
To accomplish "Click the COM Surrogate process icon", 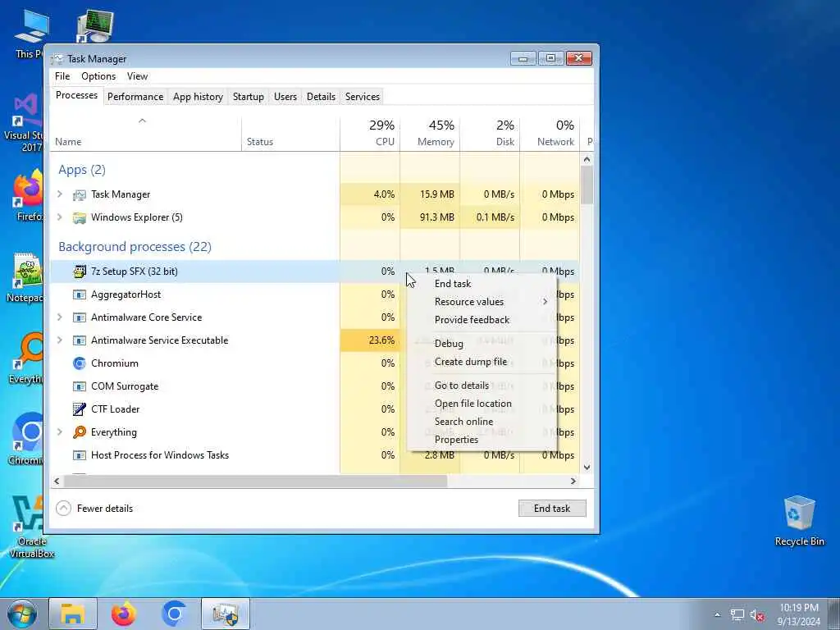I will click(80, 387).
